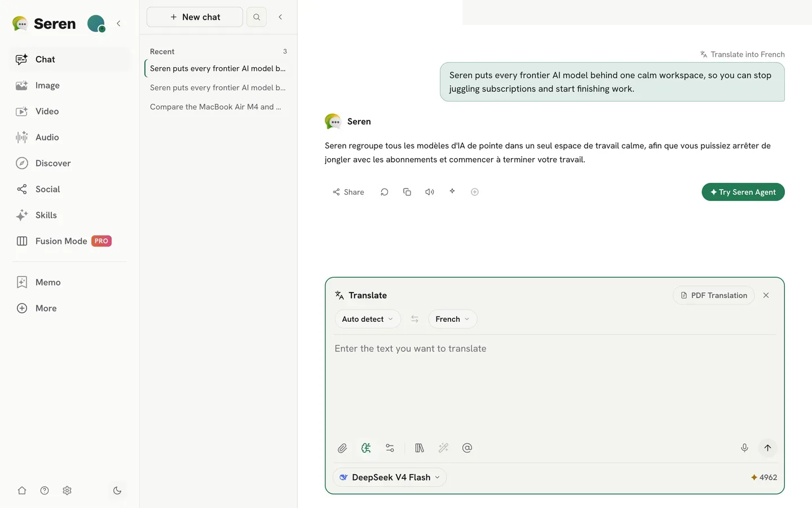This screenshot has height=508, width=812.
Task: Open the user avatar profile
Action: [96, 24]
